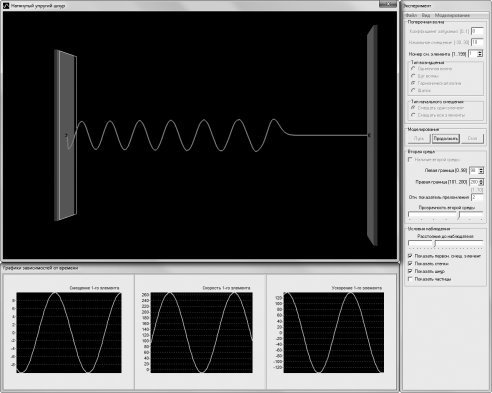Click the Продолжить button
The image size is (492, 393).
[446, 138]
